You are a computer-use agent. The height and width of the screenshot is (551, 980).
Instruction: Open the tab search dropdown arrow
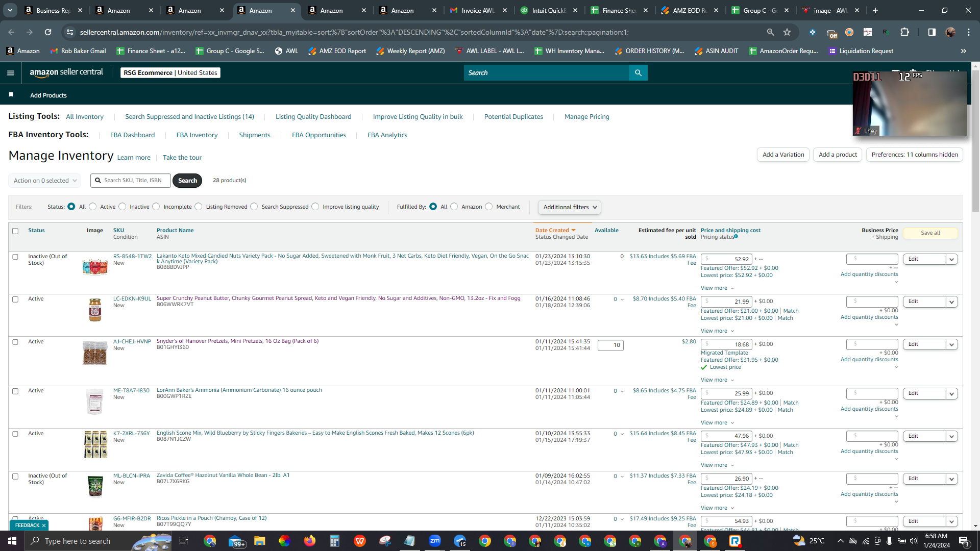10,10
